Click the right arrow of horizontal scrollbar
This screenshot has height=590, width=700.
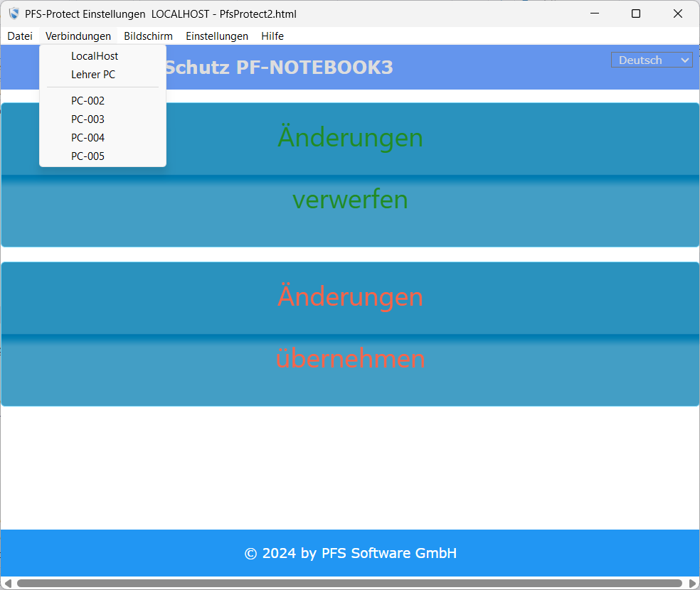click(x=692, y=584)
